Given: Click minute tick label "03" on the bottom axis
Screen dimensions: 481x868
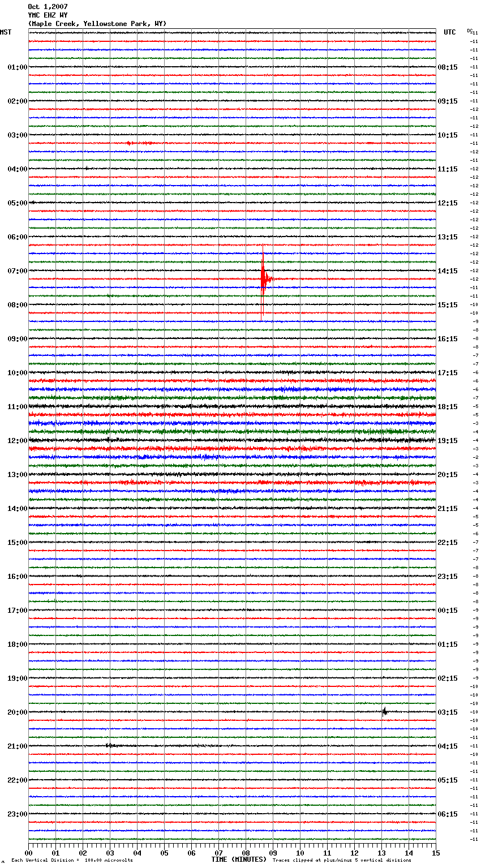Looking at the screenshot, I should [110, 853].
